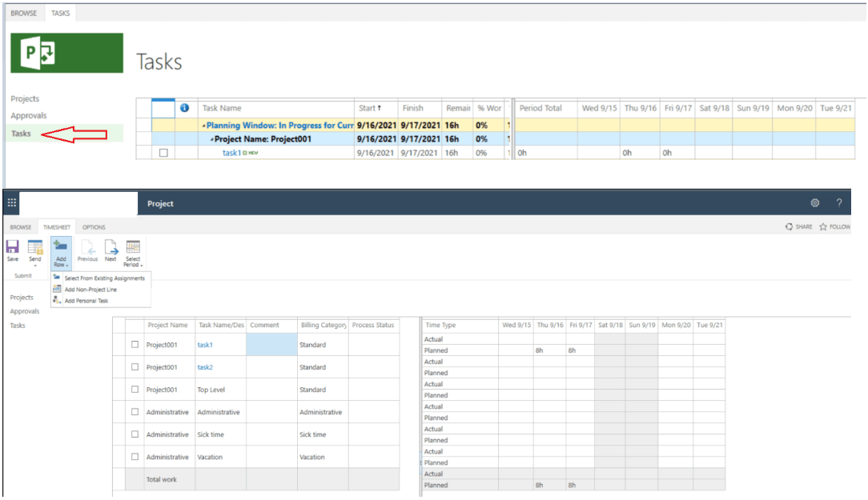The image size is (868, 500).
Task: Click the Billing Category column header
Action: (323, 325)
